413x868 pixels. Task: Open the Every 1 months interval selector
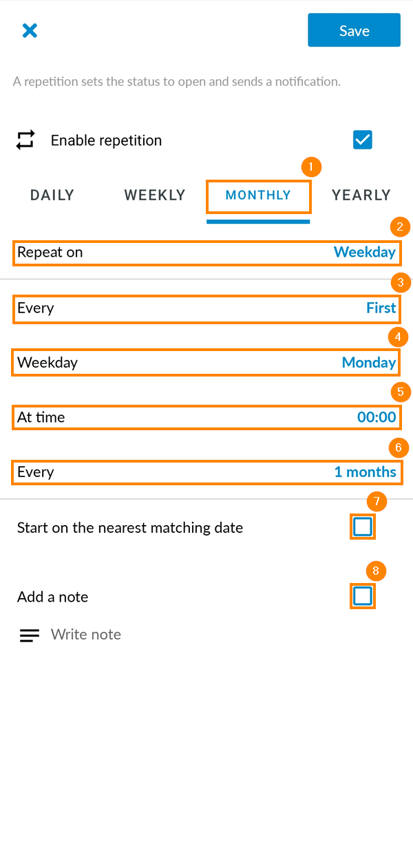[206, 472]
